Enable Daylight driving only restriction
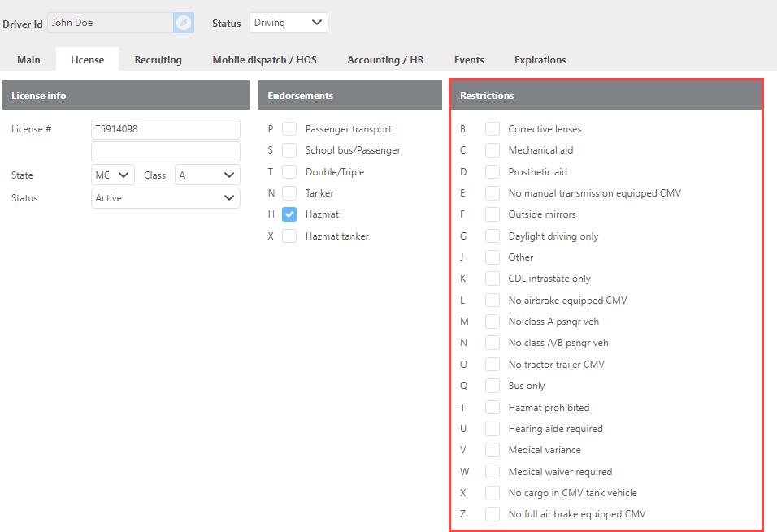 pyautogui.click(x=493, y=236)
